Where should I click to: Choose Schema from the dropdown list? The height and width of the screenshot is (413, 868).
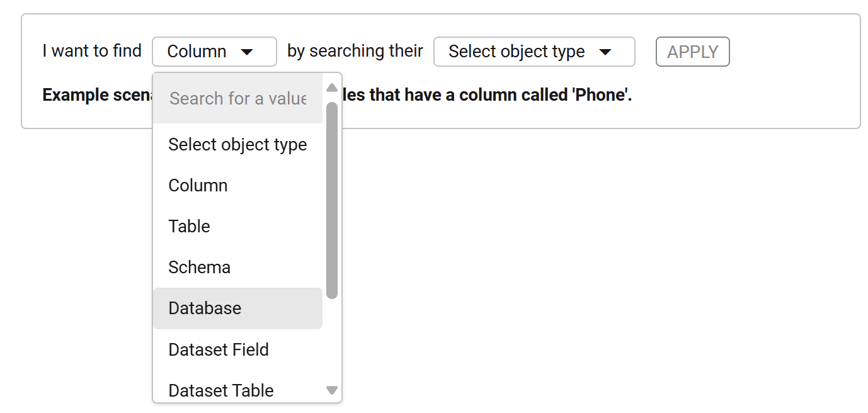(x=199, y=268)
